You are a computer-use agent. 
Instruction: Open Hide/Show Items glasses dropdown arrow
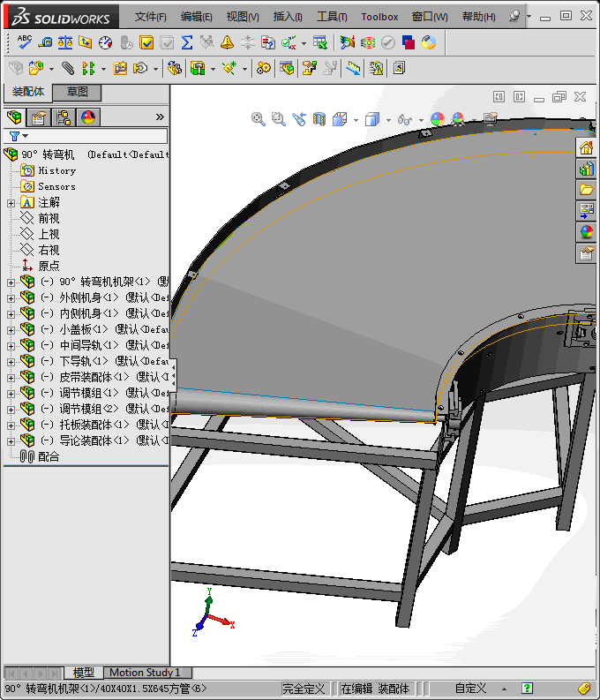tap(421, 120)
